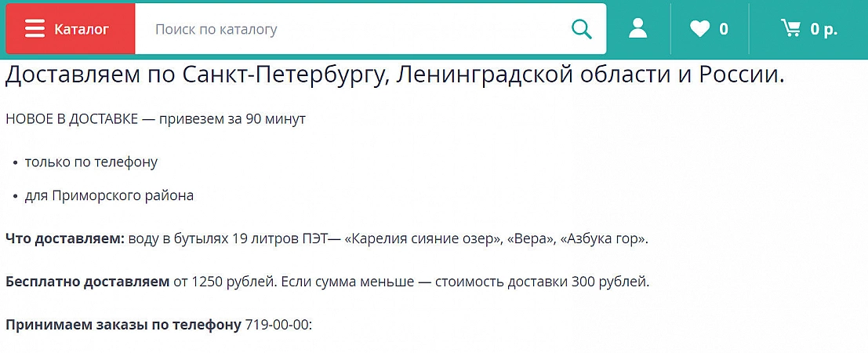Click the phone number 719-00-00
Viewport: 868px width, 353px height.
coord(277,324)
